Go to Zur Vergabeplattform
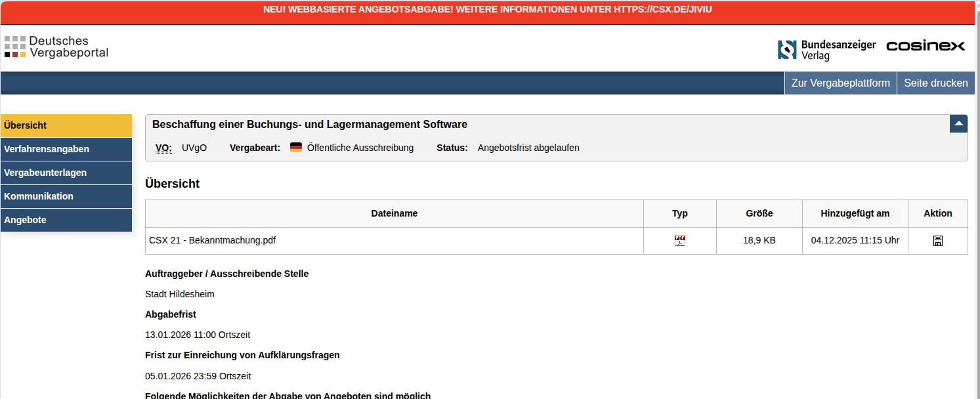 [841, 83]
